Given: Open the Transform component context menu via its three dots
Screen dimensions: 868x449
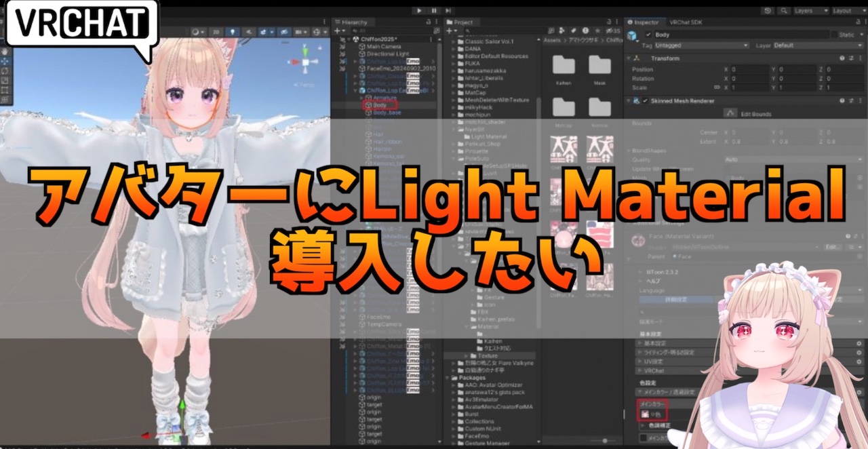Looking at the screenshot, I should (861, 58).
